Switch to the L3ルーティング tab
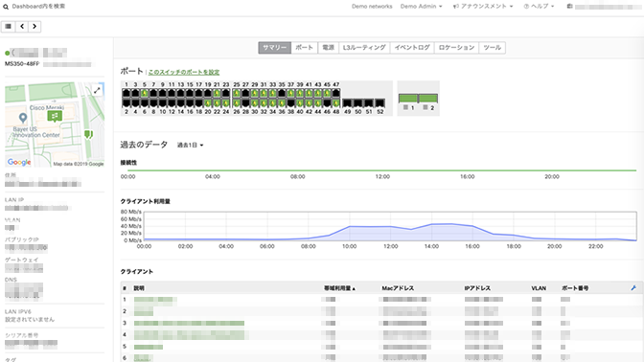The width and height of the screenshot is (644, 362). tap(364, 48)
